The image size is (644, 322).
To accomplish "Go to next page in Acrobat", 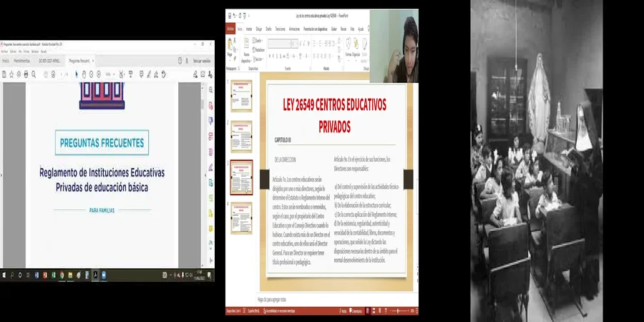I will (53, 74).
